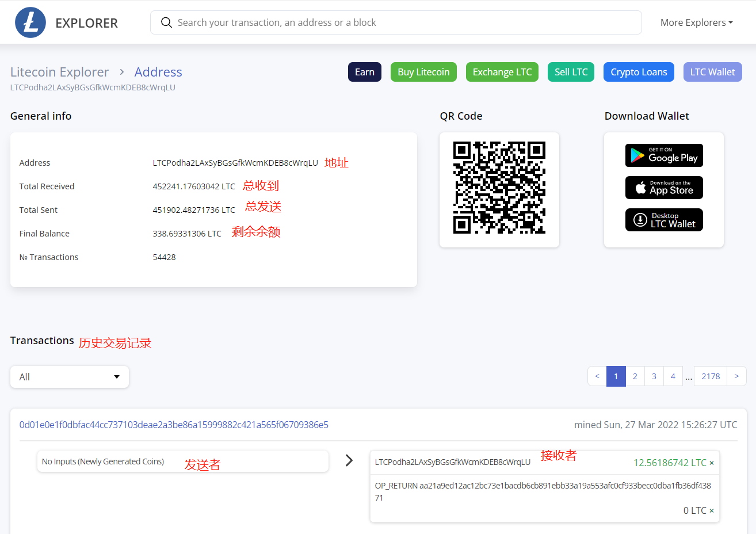Click the Buy Litecoin button
The width and height of the screenshot is (756, 534).
[x=423, y=72]
